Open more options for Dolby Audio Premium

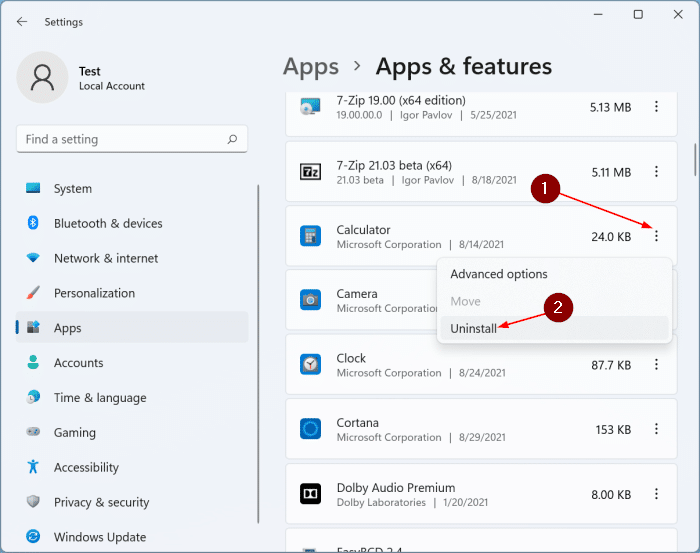[x=657, y=494]
